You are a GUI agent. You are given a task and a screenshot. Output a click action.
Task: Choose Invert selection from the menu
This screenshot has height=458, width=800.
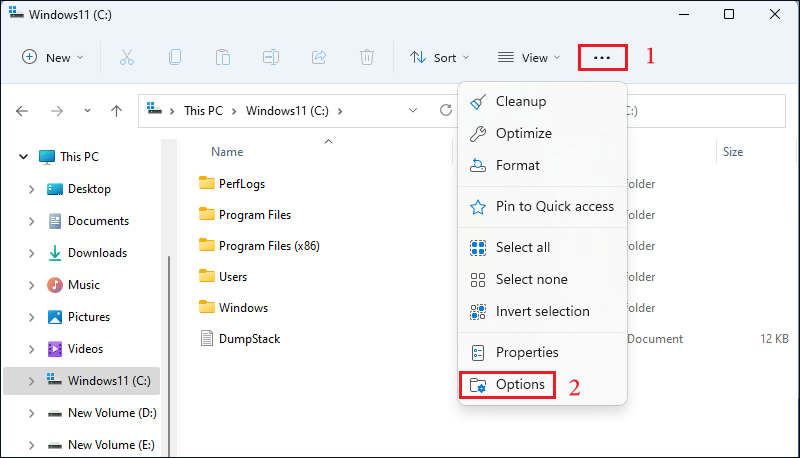point(542,311)
